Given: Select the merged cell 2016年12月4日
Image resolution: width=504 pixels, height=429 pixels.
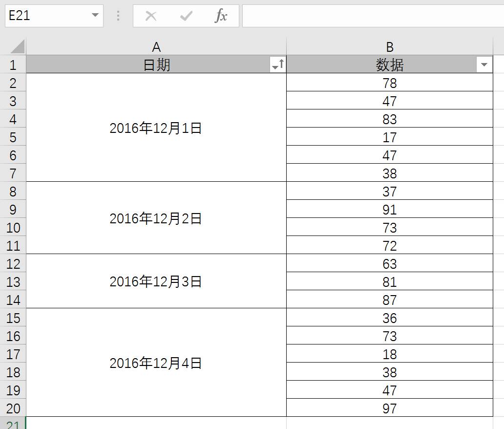Looking at the screenshot, I should click(x=156, y=363).
